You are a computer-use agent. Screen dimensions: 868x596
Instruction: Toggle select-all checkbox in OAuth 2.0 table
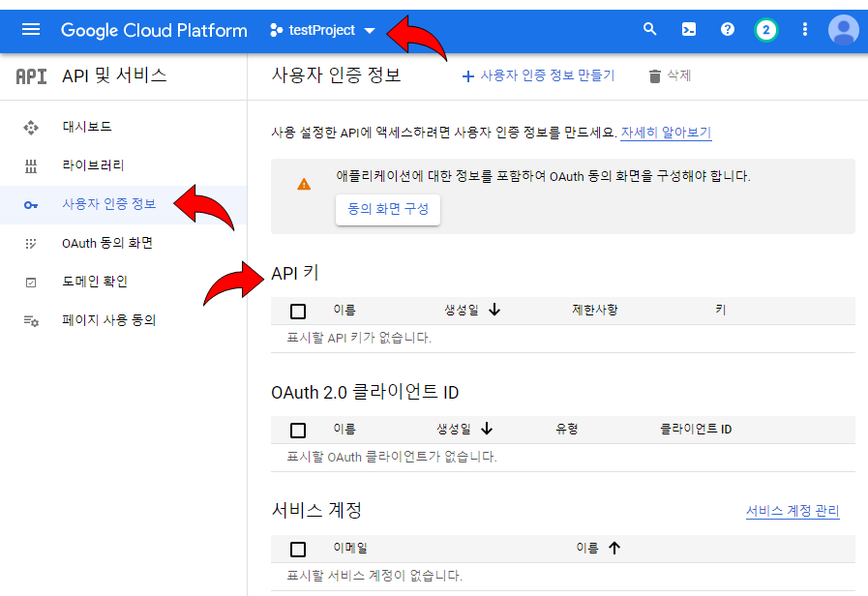(x=298, y=430)
